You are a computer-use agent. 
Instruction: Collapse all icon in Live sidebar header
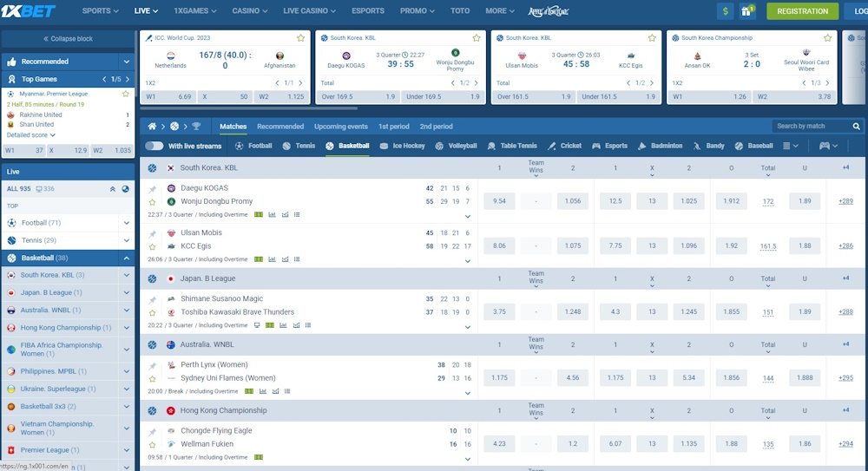(112, 189)
